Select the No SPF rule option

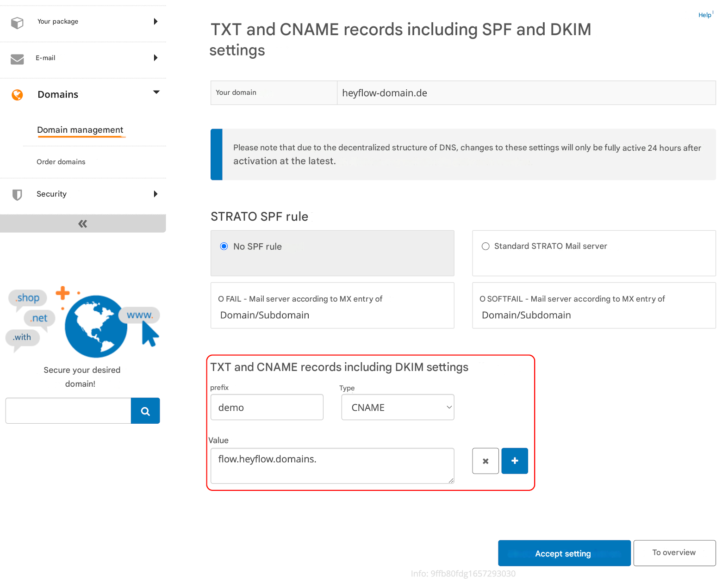pos(224,247)
